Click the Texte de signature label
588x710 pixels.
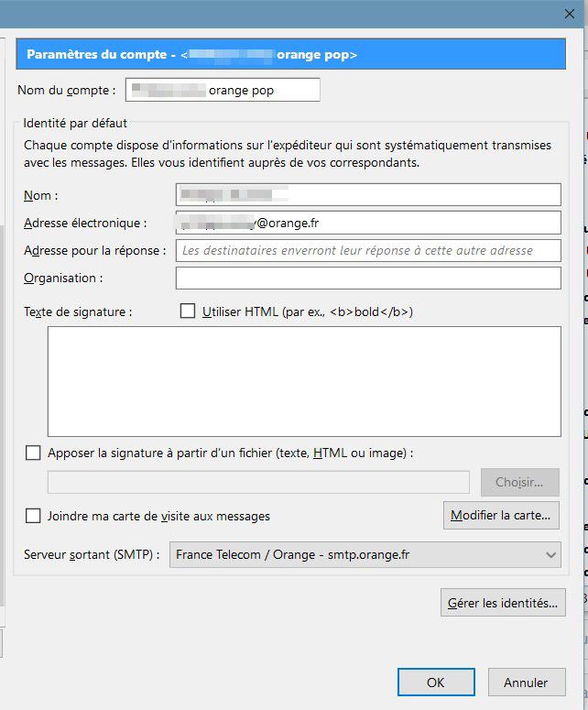(78, 311)
